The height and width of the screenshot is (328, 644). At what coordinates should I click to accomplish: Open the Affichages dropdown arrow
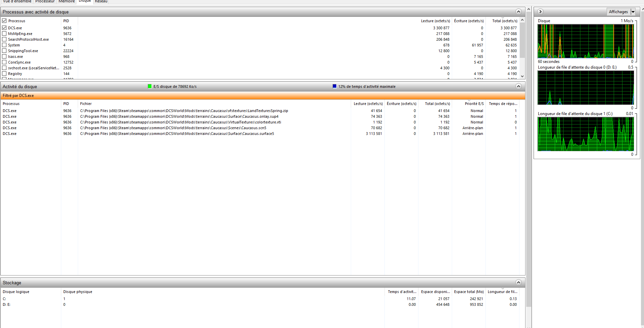point(633,12)
